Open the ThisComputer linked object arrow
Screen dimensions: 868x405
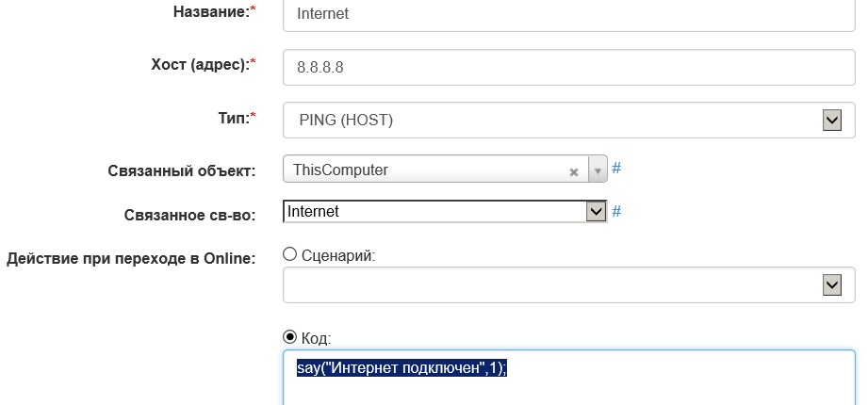point(597,171)
